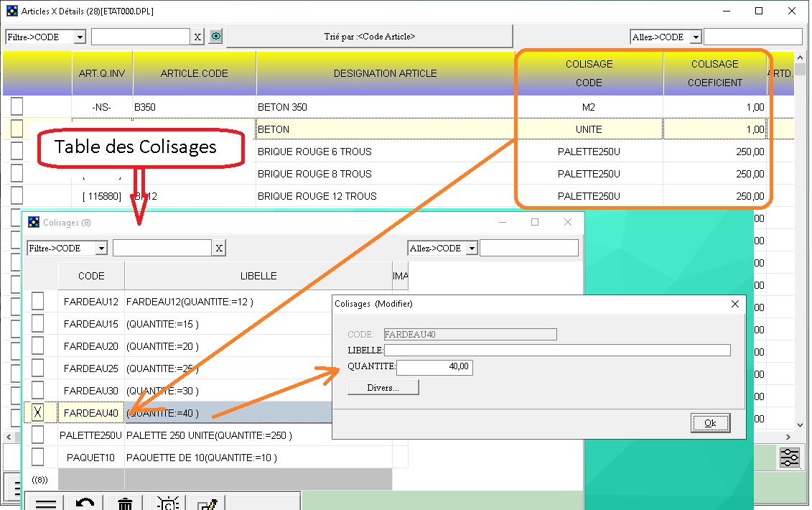
Task: Click the create-new record icon in Colisages toolbar
Action: pos(168,503)
